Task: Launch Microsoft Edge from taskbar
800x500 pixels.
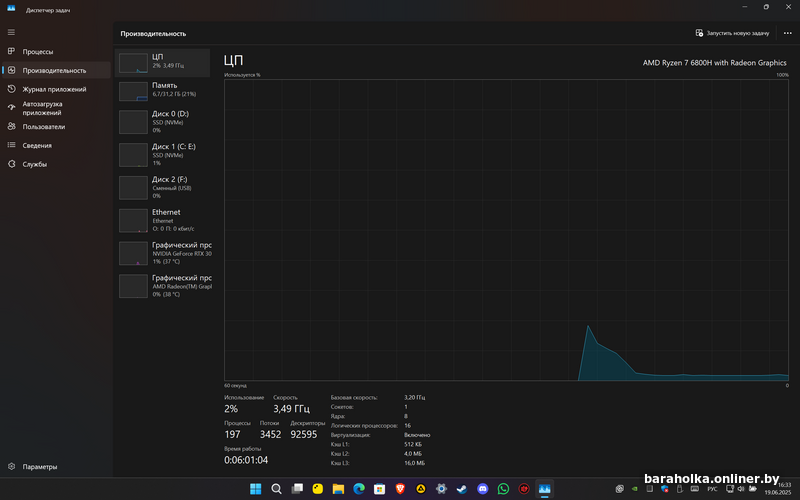Action: (359, 489)
